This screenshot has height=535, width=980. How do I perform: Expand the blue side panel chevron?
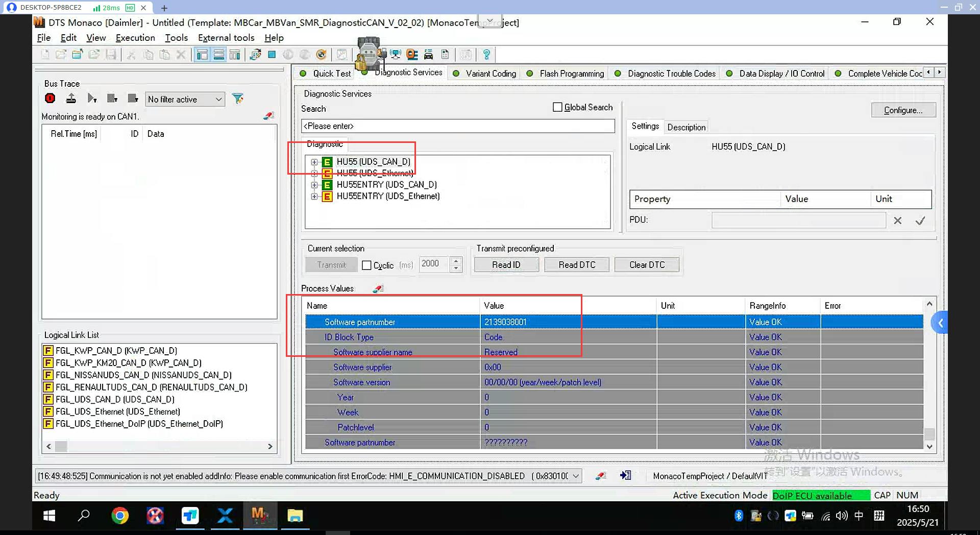tap(940, 323)
